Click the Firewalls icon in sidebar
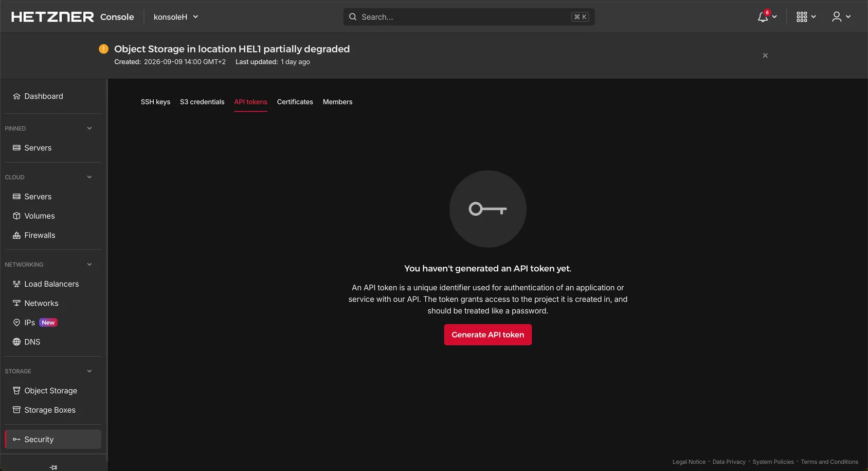 point(16,235)
